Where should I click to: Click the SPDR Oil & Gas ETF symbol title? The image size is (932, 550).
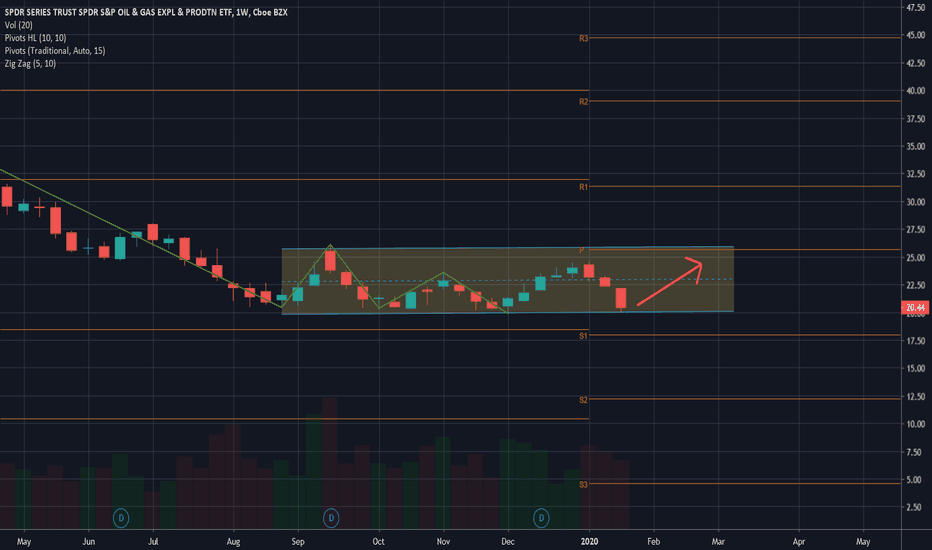(146, 12)
